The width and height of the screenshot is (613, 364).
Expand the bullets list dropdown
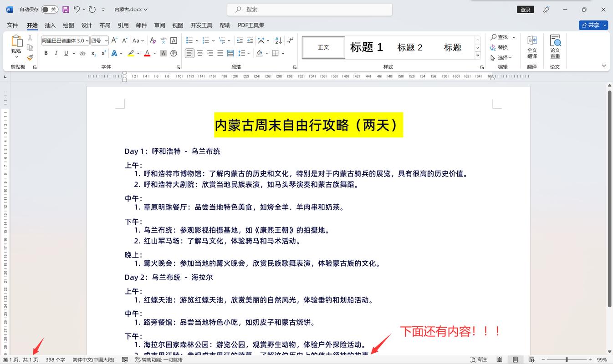pos(197,40)
